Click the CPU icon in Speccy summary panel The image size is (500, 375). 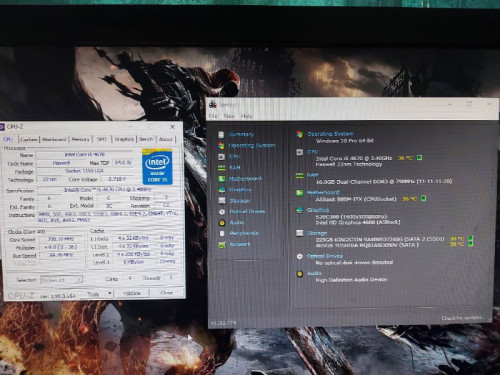[x=299, y=152]
